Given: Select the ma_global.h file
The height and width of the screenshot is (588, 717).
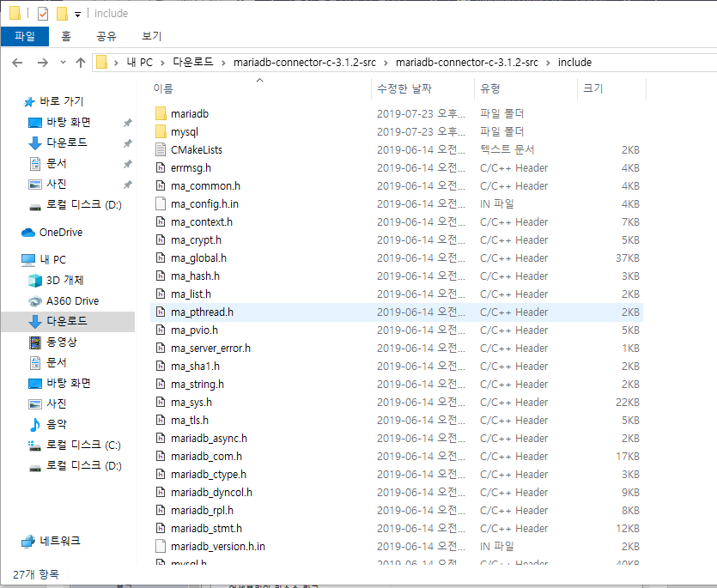Looking at the screenshot, I should [198, 258].
